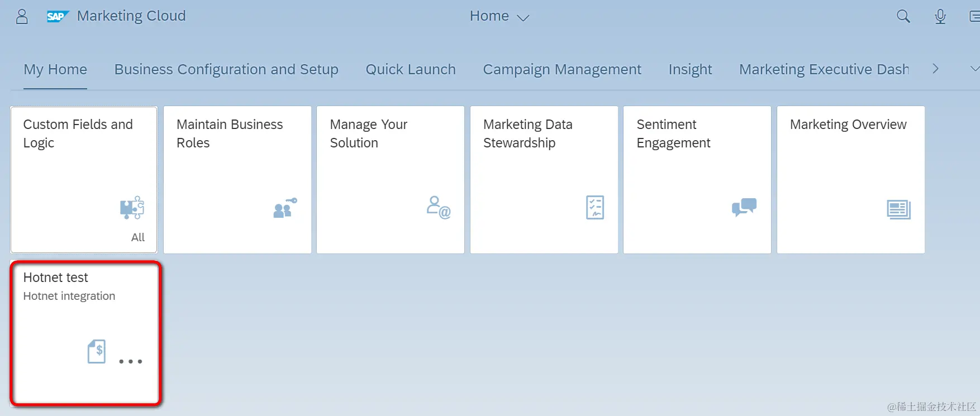Switch to the My Home tab
The width and height of the screenshot is (980, 416).
pos(55,69)
